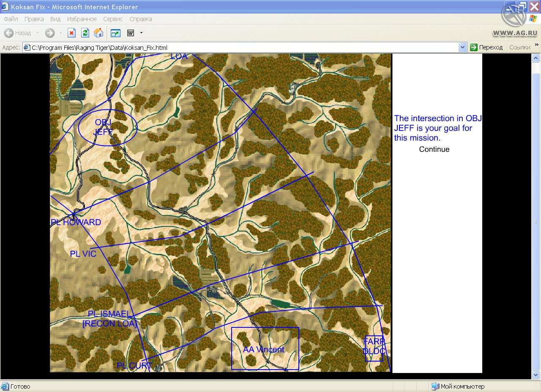This screenshot has height=392, width=541.
Task: Click the Переход go button
Action: (x=486, y=47)
